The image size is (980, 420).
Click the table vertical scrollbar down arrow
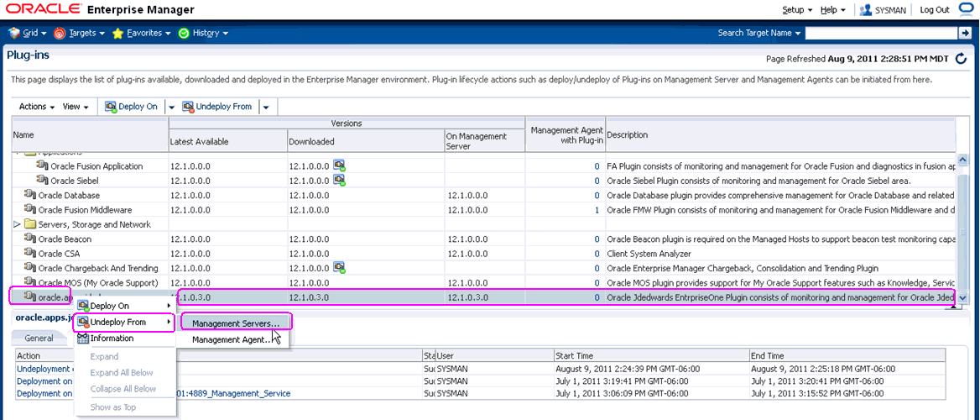point(962,297)
